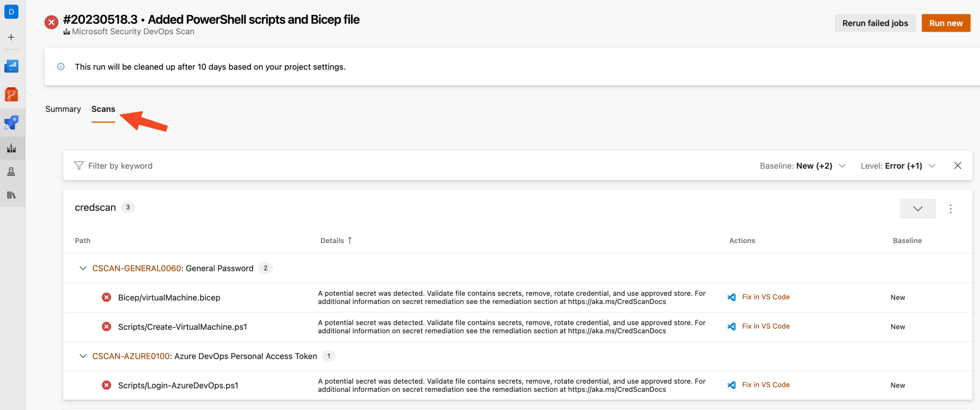980x410 pixels.
Task: Click error icon for Scripts/Create-VirtualMachine.ps1
Action: click(x=106, y=327)
